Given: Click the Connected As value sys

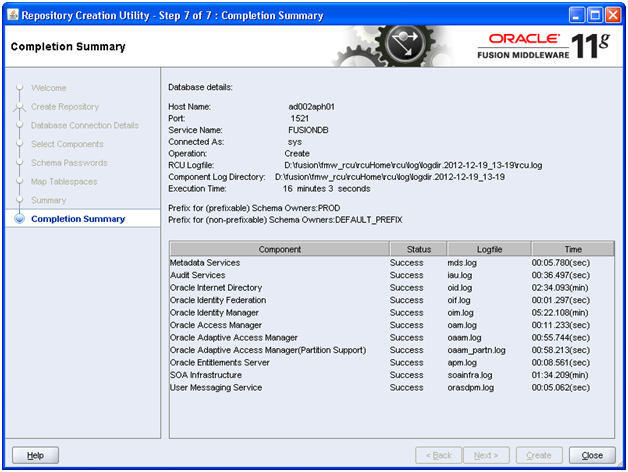Looking at the screenshot, I should (294, 142).
